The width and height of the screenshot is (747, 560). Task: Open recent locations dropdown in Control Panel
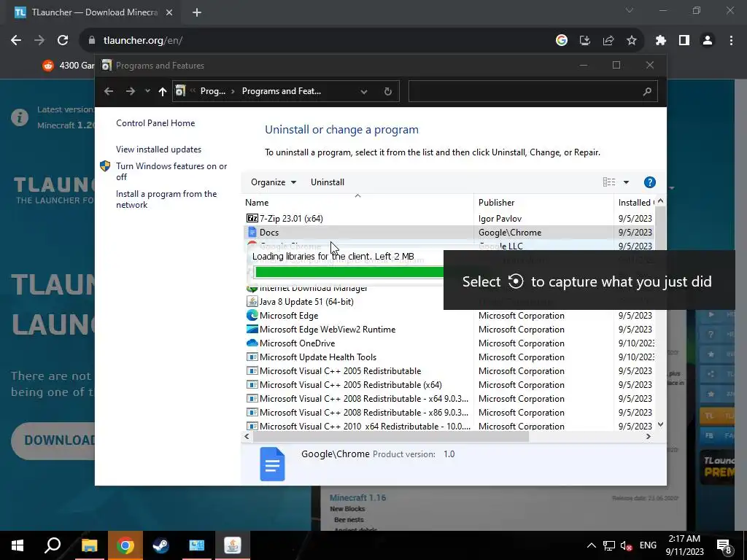point(147,91)
